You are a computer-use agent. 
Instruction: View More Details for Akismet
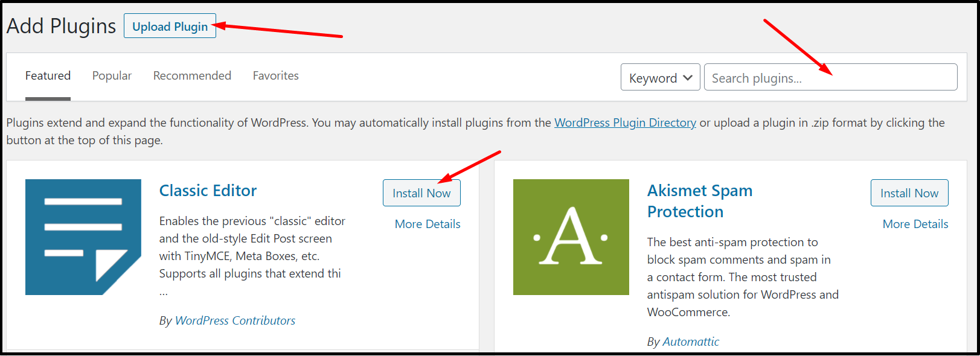(915, 224)
